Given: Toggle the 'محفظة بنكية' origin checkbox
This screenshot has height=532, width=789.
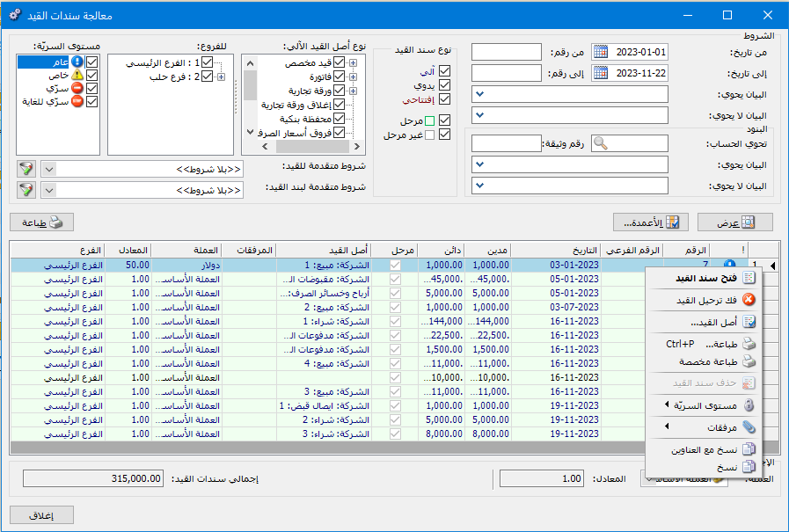Looking at the screenshot, I should [340, 119].
